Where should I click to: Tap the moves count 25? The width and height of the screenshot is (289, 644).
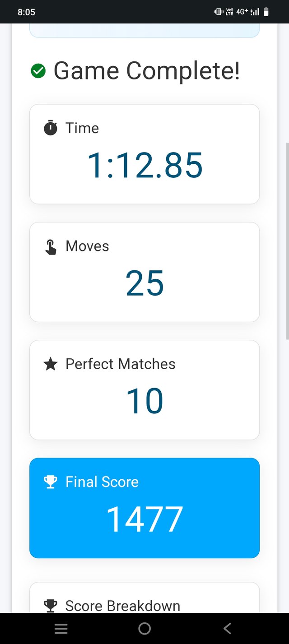coord(144,283)
